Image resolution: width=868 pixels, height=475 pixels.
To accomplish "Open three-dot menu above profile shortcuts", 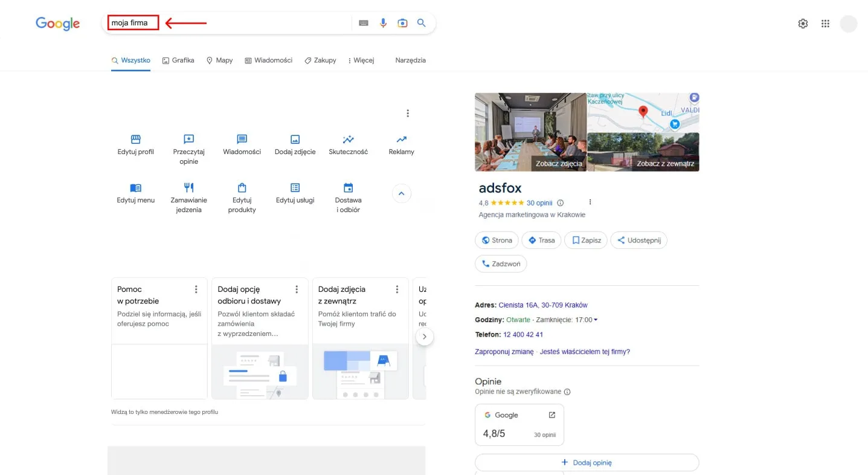I will [408, 113].
